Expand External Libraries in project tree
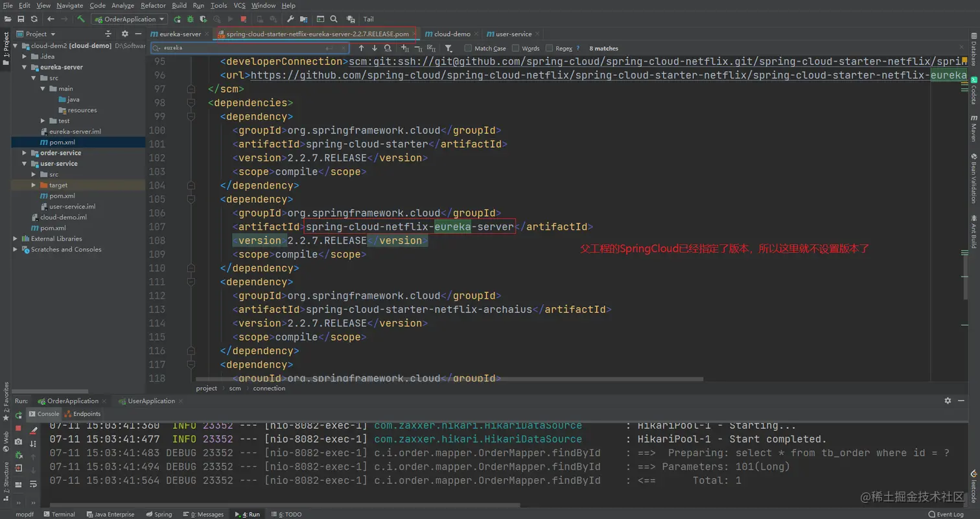Screen dimensions: 980x519 (x=16, y=238)
